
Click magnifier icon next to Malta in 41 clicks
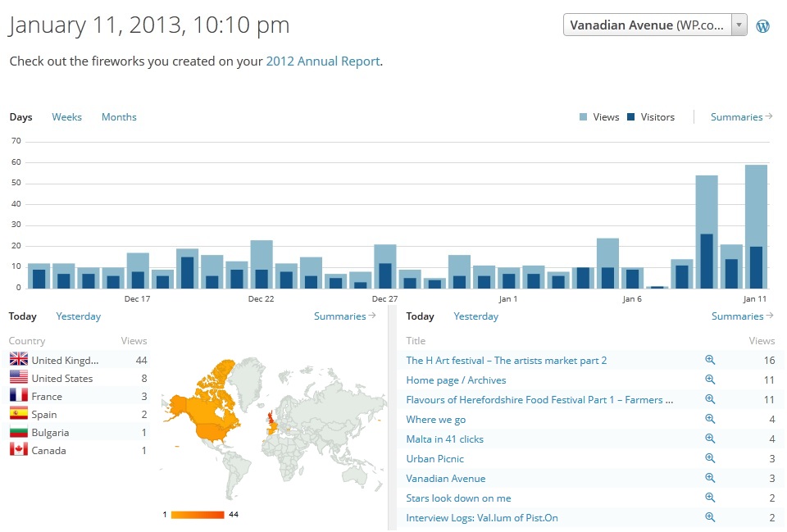coord(710,439)
